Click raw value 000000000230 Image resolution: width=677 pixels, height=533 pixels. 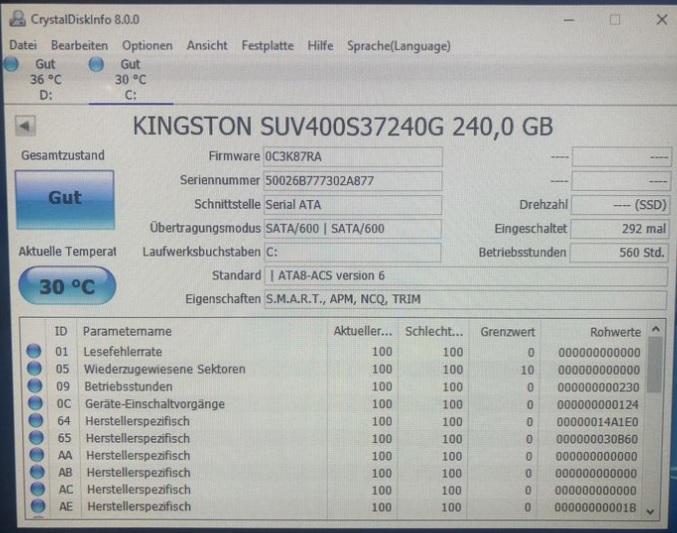click(x=598, y=387)
